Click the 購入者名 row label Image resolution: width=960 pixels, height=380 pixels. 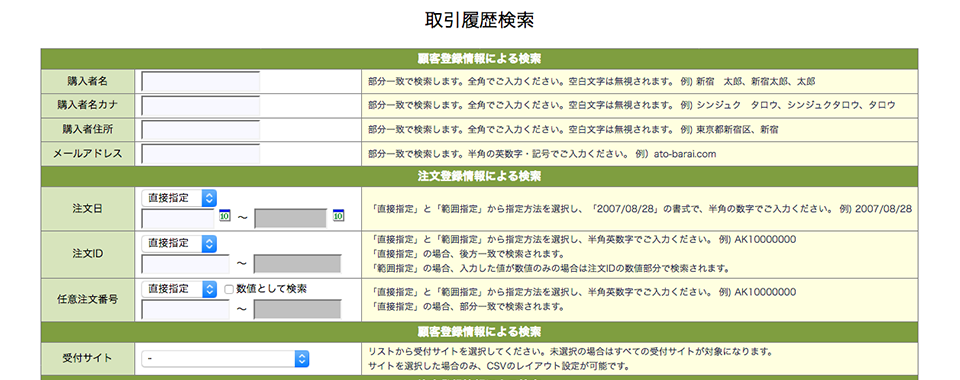pos(88,81)
